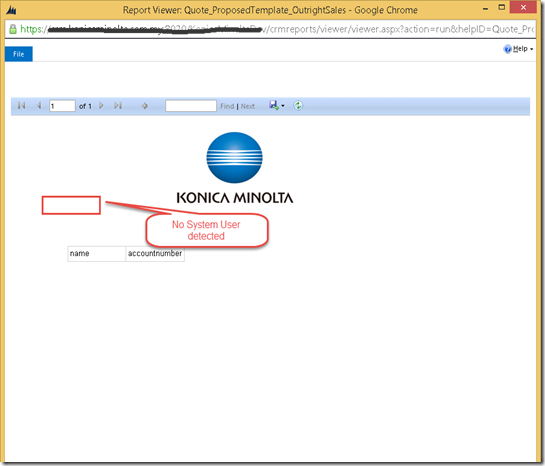Click the Find link in toolbar

(227, 106)
